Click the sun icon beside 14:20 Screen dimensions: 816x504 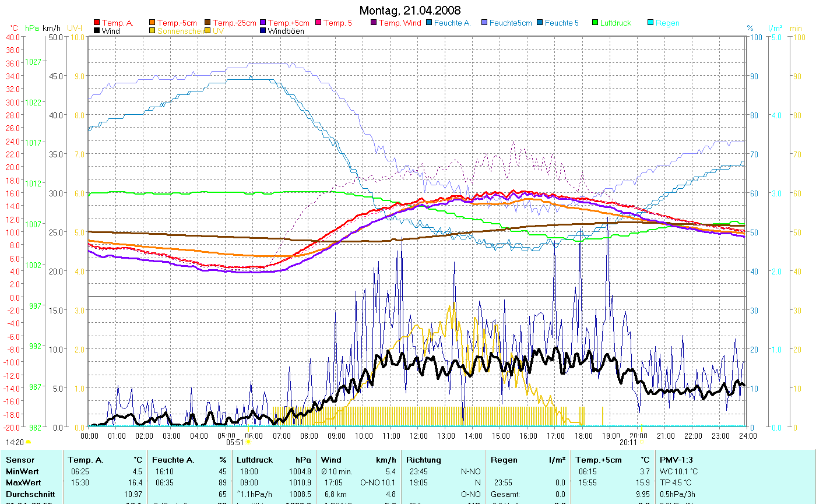[28, 442]
